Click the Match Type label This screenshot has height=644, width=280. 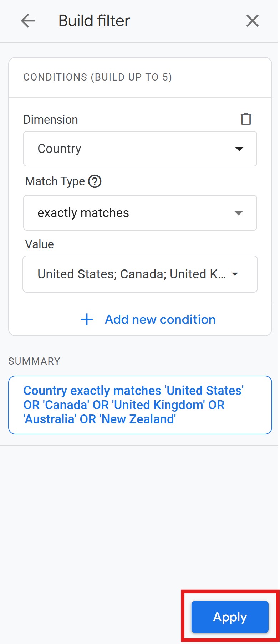point(55,181)
